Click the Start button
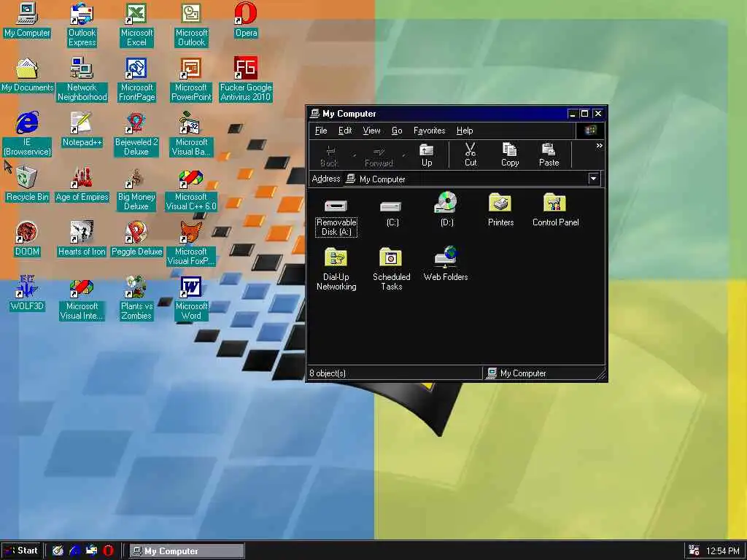This screenshot has height=560, width=747. coord(20,551)
